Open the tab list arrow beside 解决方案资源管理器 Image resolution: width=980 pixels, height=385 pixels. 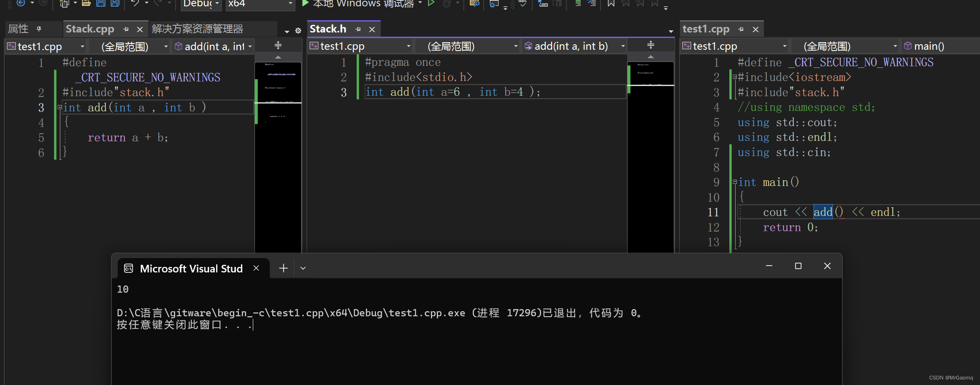click(x=287, y=31)
